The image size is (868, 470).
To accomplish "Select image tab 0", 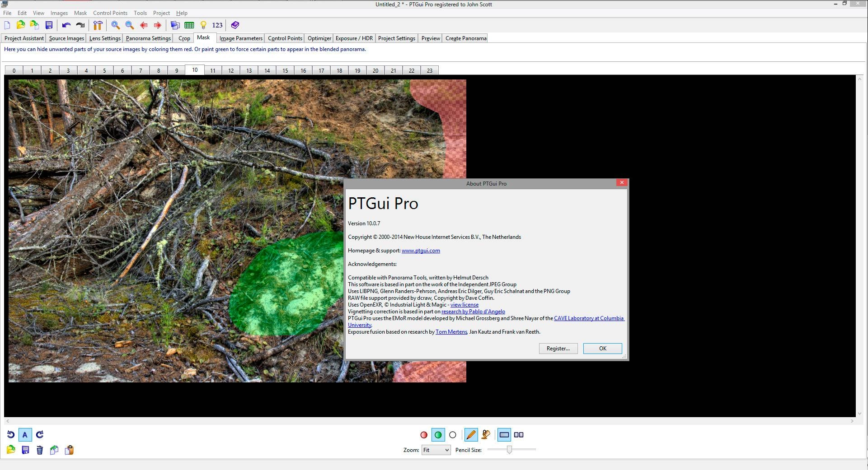I will 14,70.
